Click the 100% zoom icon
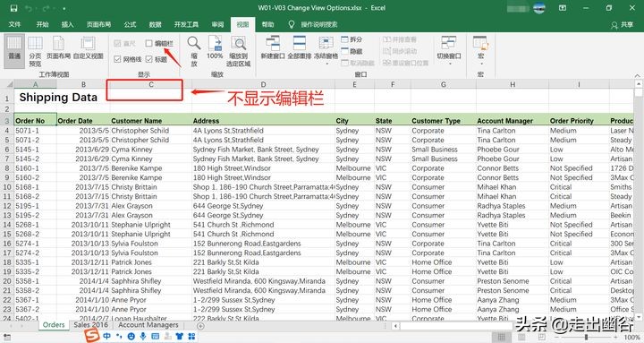 coord(215,47)
